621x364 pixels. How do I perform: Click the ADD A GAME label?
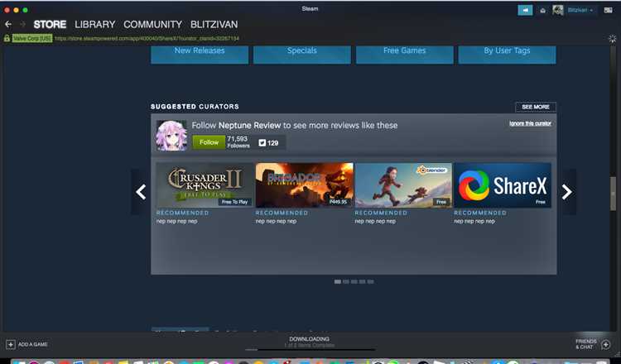pyautogui.click(x=33, y=345)
